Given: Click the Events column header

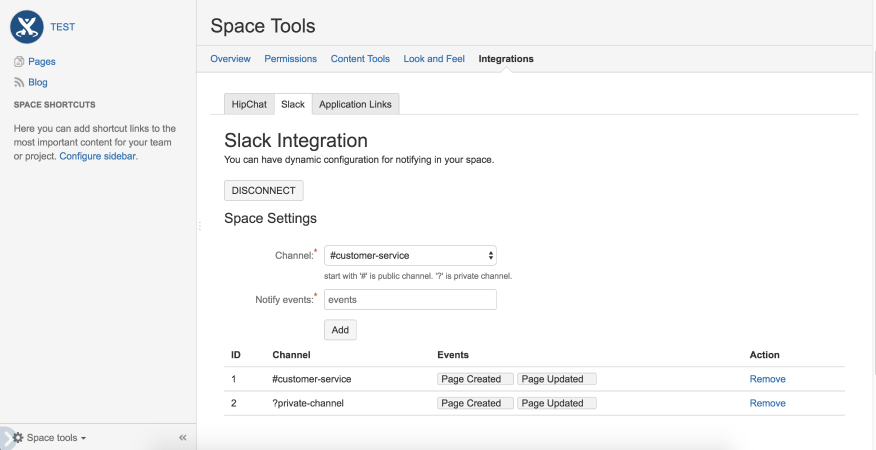Looking at the screenshot, I should [453, 355].
